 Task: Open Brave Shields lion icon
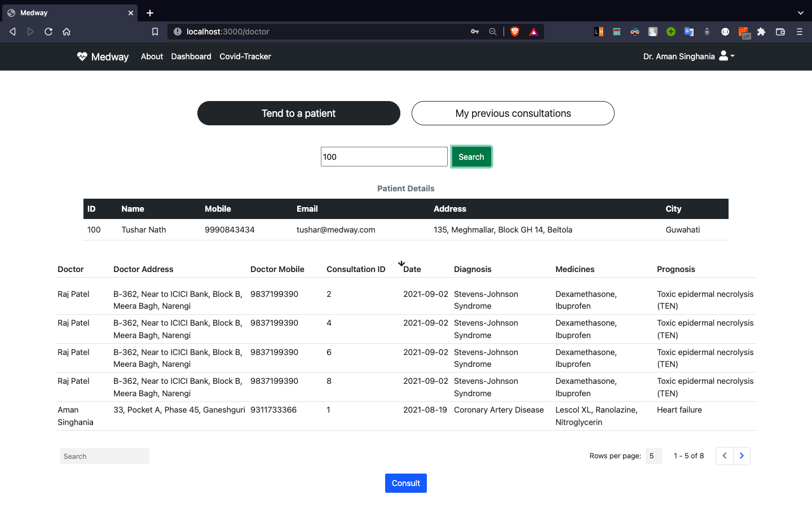tap(515, 32)
